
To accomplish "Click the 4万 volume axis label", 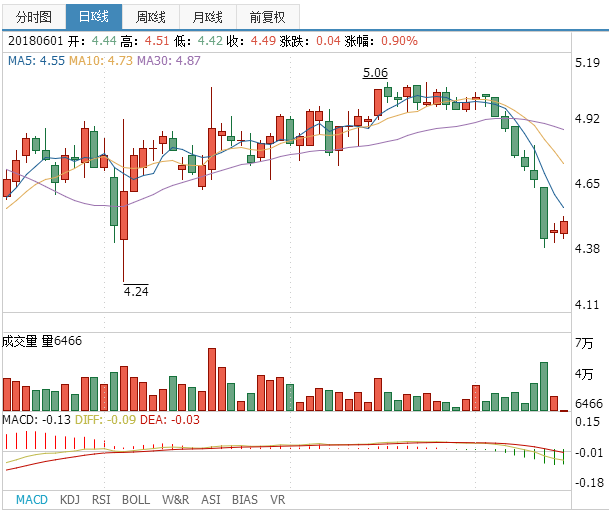I will click(x=584, y=374).
